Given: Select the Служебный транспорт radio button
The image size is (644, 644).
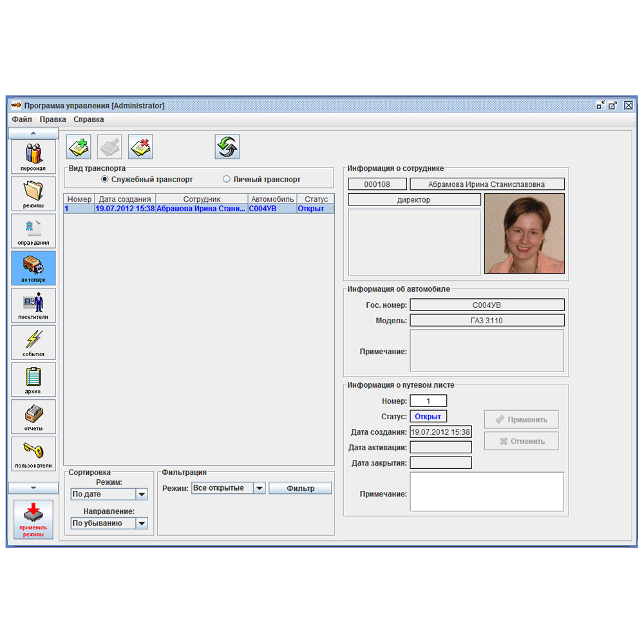Looking at the screenshot, I should (x=105, y=180).
